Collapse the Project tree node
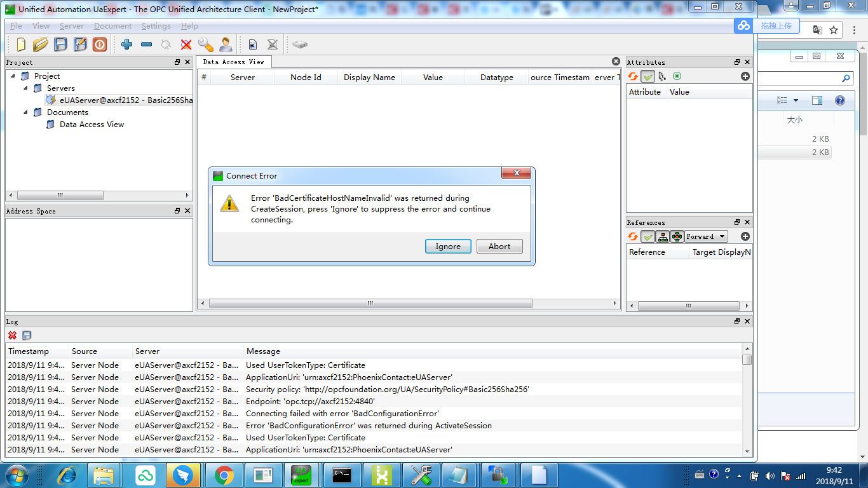Viewport: 868px width, 488px height. [13, 76]
